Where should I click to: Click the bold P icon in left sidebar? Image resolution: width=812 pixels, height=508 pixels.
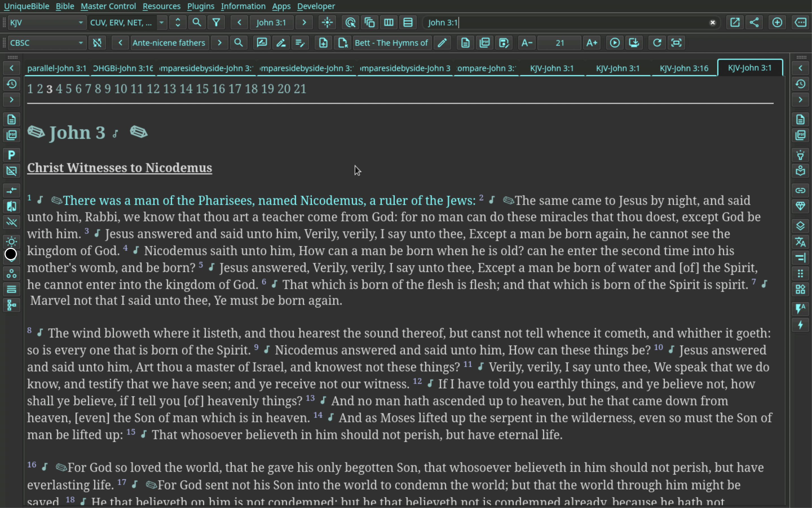(11, 155)
